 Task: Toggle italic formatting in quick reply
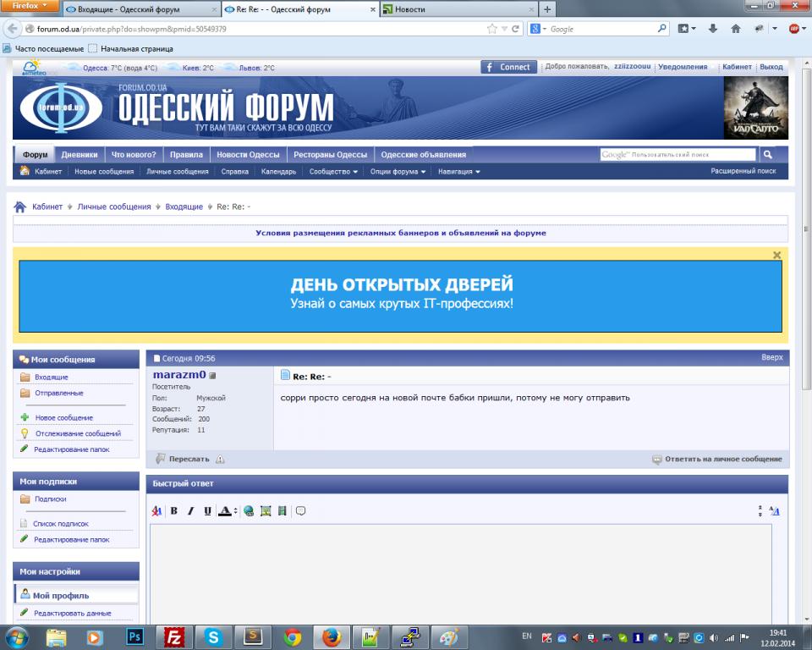pyautogui.click(x=190, y=511)
